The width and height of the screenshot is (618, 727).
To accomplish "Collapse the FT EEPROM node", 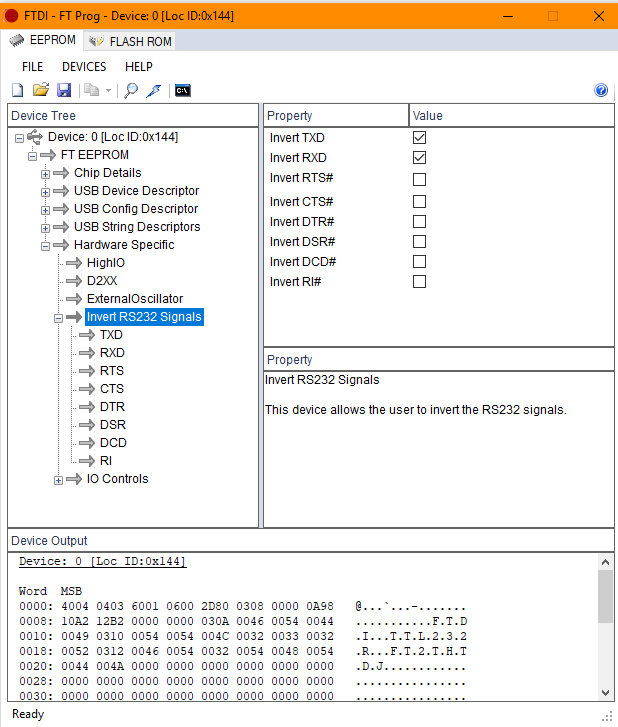I will pyautogui.click(x=32, y=156).
